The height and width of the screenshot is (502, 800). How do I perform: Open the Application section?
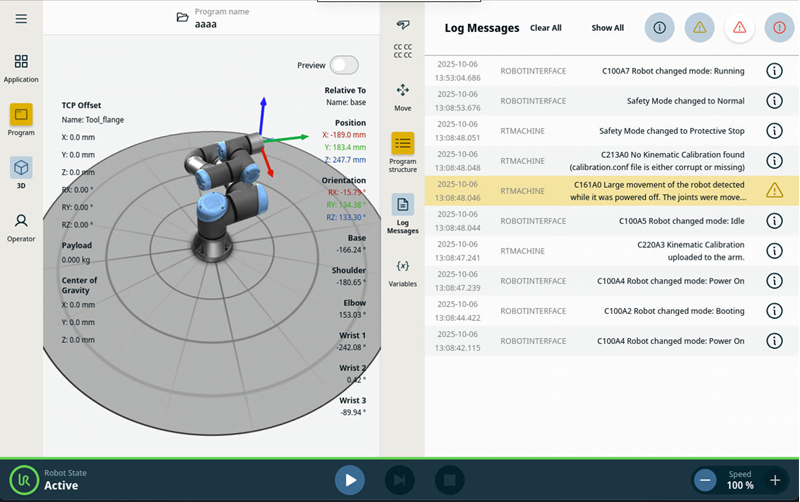[x=21, y=68]
